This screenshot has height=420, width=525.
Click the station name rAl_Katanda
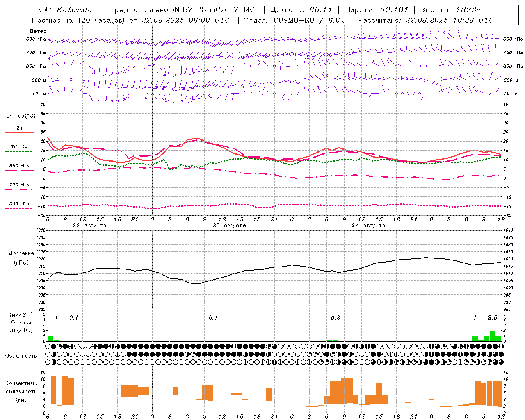[x=66, y=10]
